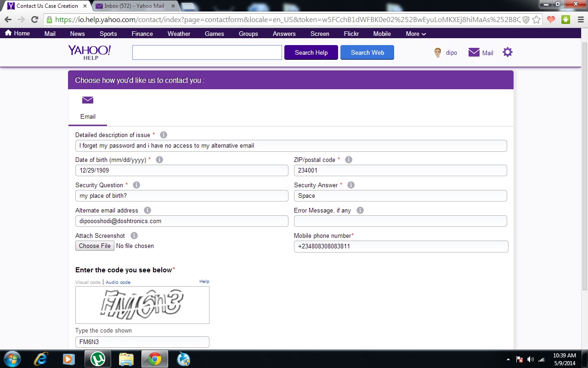Click the Detailed description of issue field
Screen dimensions: 588x368
291,145
